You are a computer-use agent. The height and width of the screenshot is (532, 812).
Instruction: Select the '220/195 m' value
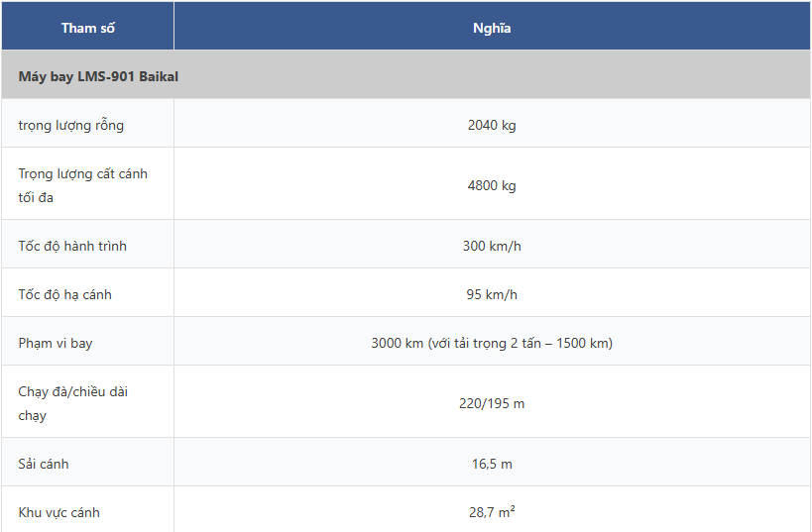(x=492, y=403)
